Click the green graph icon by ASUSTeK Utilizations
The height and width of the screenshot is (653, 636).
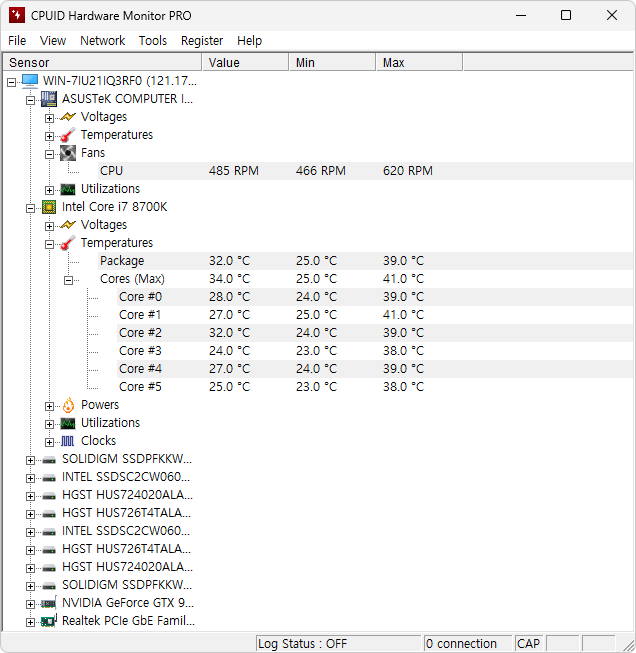(67, 189)
